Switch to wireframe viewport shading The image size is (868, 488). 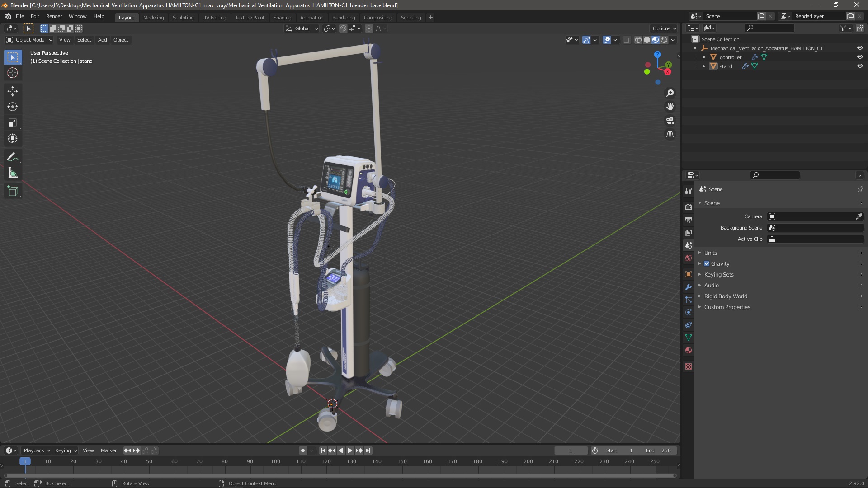click(638, 40)
